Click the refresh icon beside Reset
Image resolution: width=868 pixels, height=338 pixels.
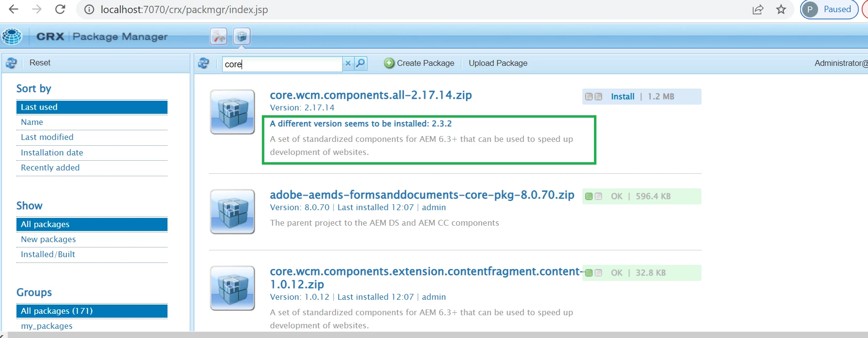coord(11,63)
